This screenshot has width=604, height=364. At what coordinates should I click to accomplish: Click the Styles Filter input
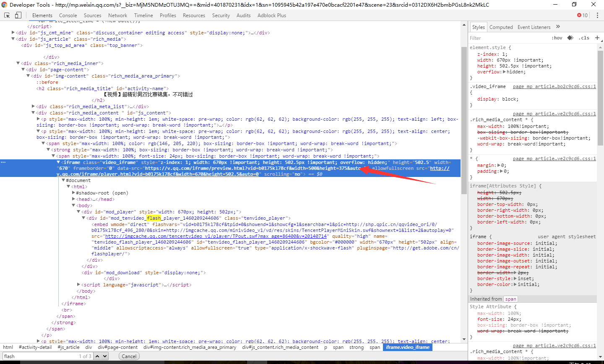pos(508,38)
